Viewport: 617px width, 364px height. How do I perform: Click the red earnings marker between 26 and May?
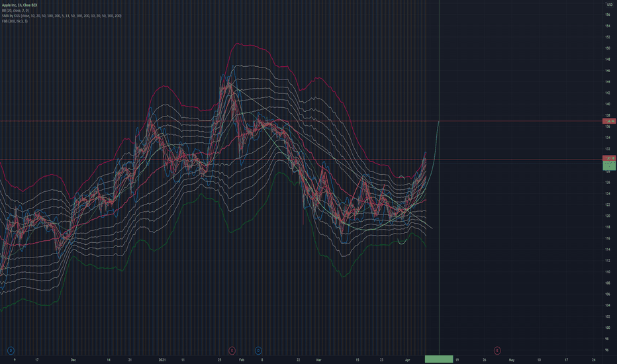(x=497, y=350)
